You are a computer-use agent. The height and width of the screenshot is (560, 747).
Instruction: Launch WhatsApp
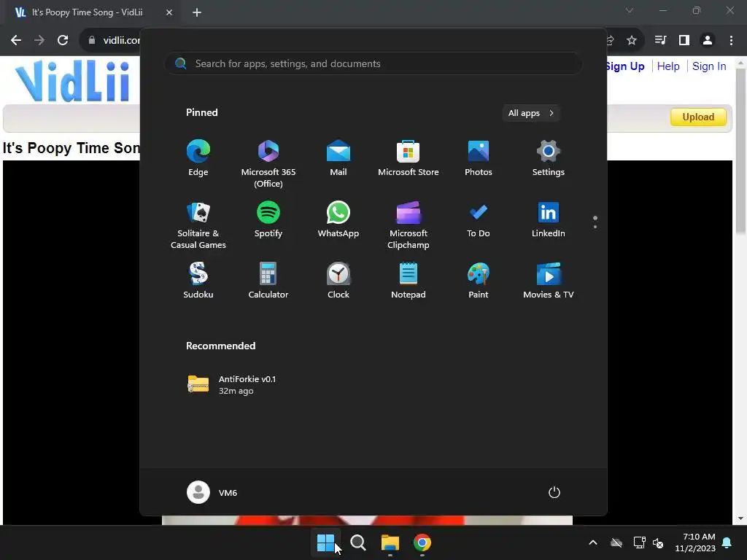[338, 220]
